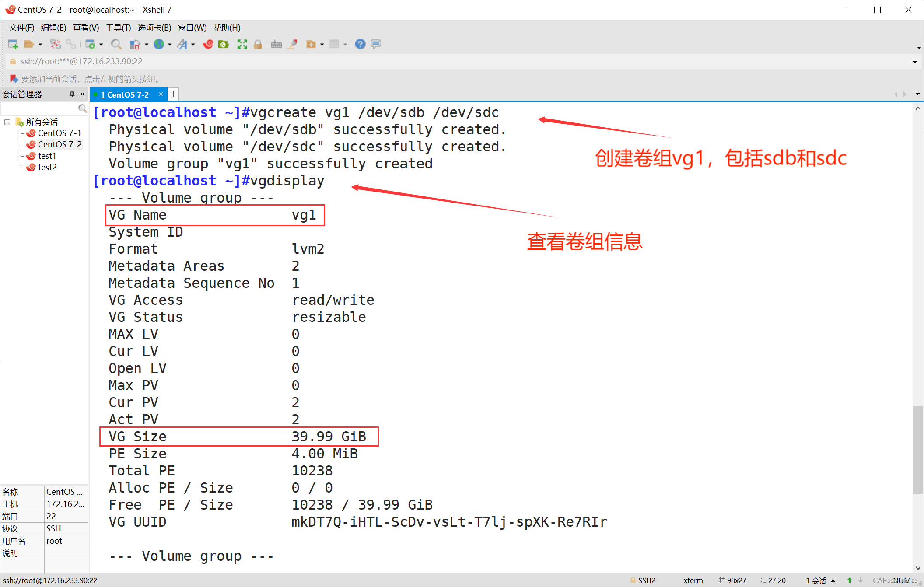The image size is (924, 587).
Task: Open the session properties dialog
Action: [x=91, y=44]
